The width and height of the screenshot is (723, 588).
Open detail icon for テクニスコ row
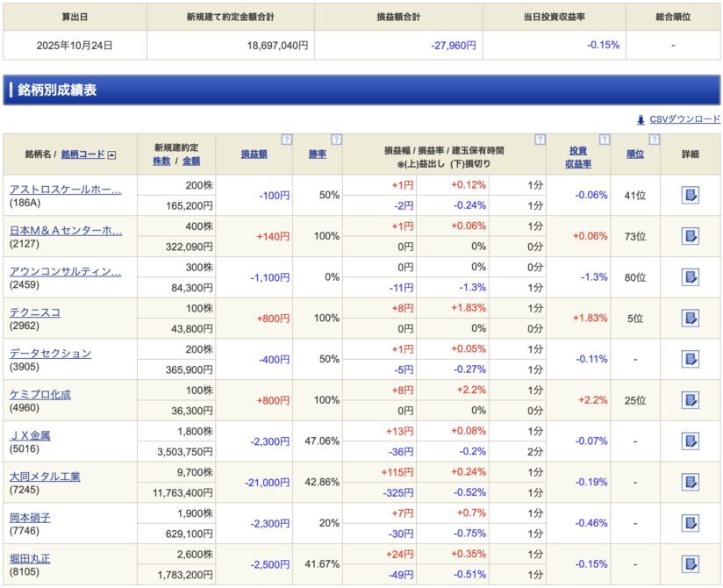690,318
